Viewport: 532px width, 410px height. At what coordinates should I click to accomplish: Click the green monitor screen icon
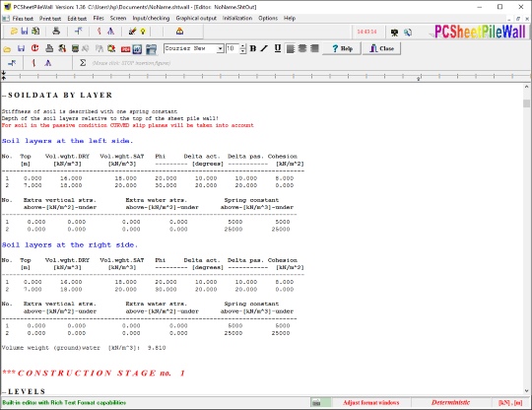click(75, 48)
